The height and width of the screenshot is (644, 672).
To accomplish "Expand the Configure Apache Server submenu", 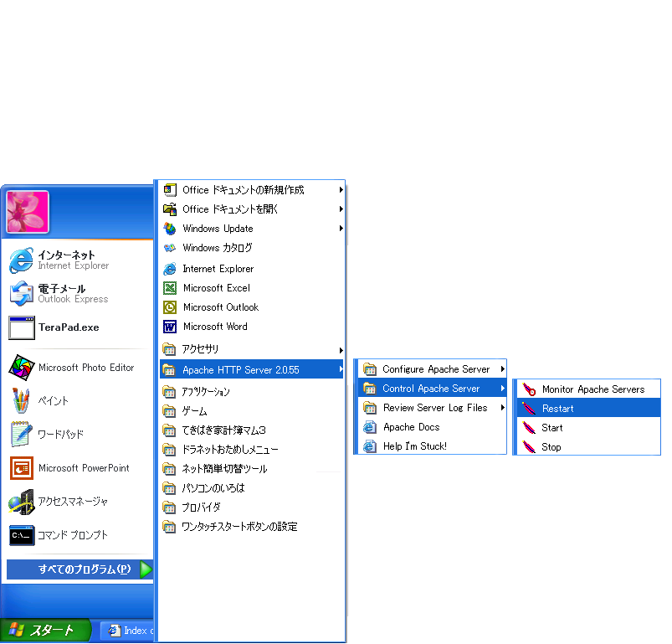I will (x=435, y=369).
